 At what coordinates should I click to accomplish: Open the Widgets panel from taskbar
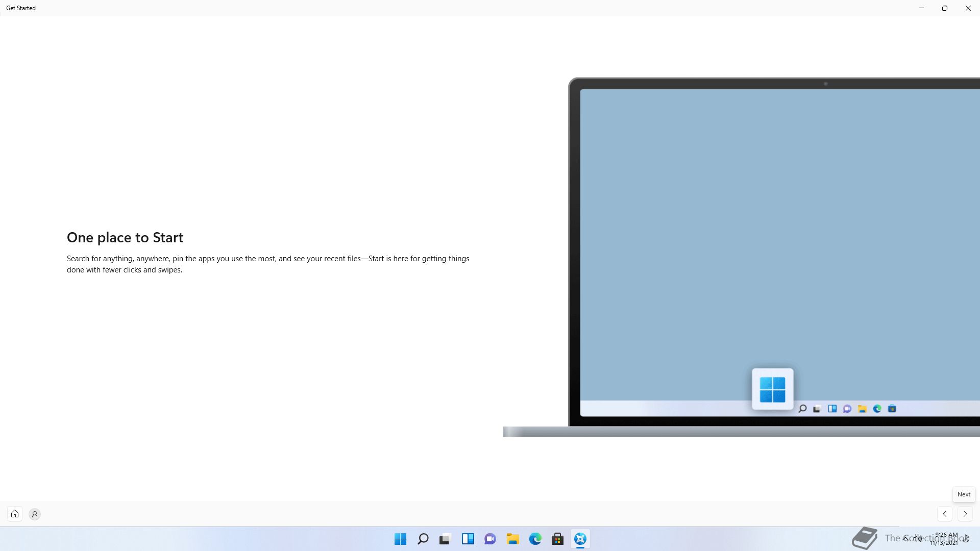(468, 539)
